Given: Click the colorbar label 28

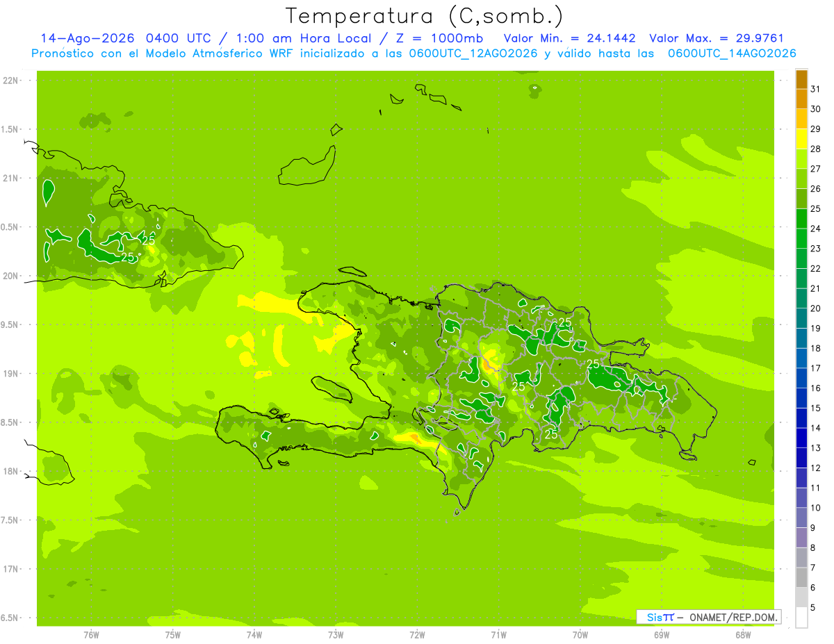Looking at the screenshot, I should click(816, 149).
